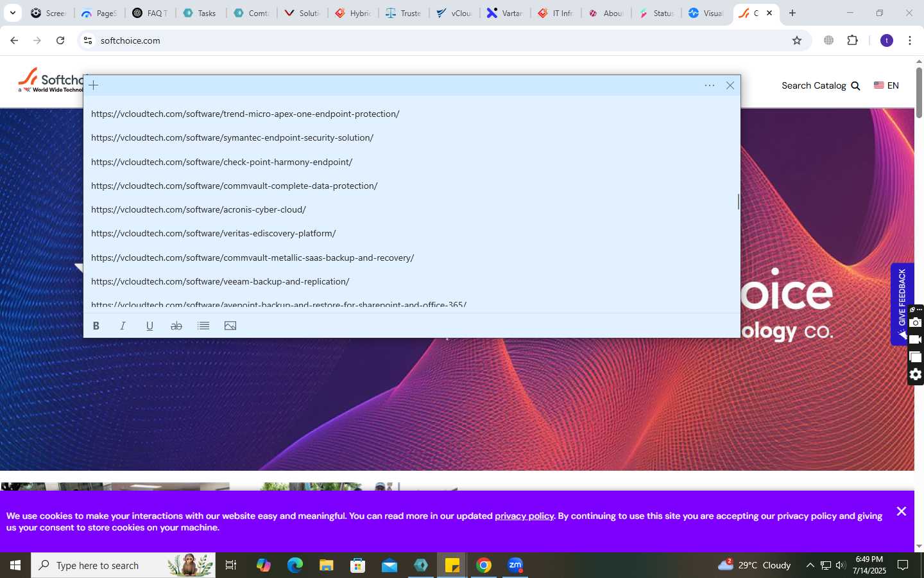924x578 pixels.
Task: Click the commvault-metallic-saas-backup-and-recovery URL line
Action: tap(252, 258)
